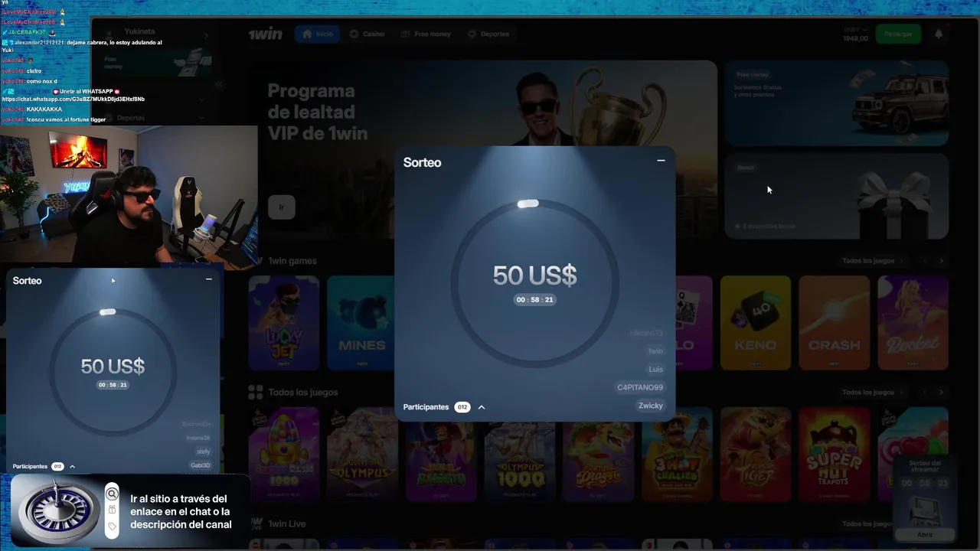Image resolution: width=980 pixels, height=551 pixels.
Task: Open the notifications bell icon
Action: pos(939,34)
